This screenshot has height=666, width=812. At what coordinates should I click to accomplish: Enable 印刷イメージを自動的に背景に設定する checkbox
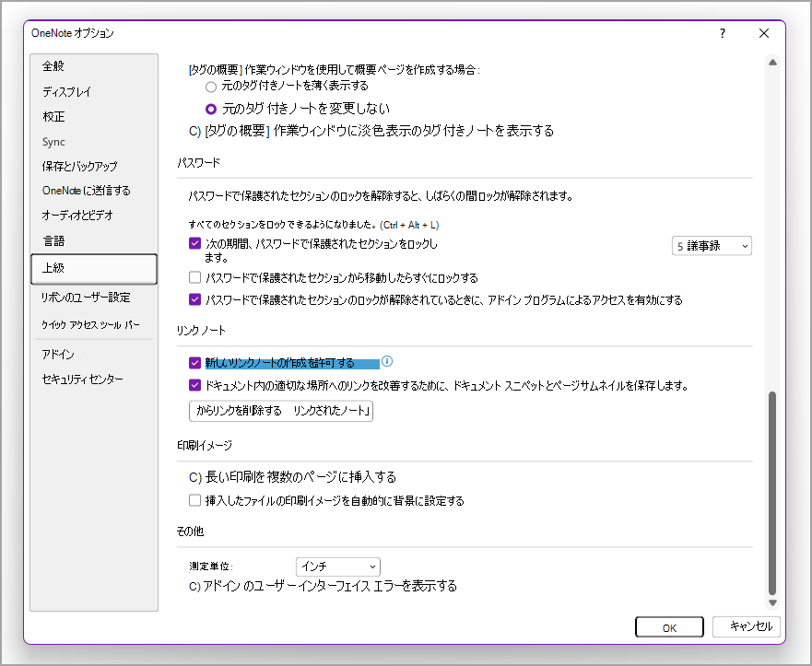click(194, 500)
